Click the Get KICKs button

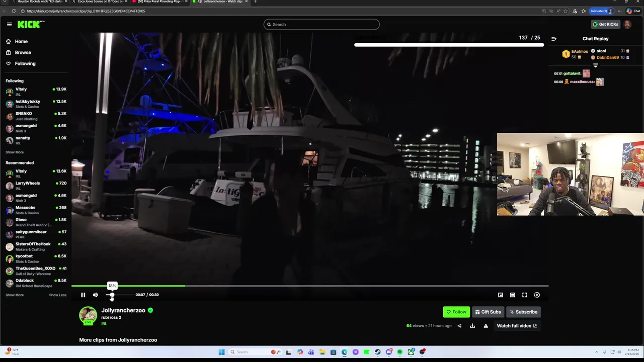pos(605,24)
